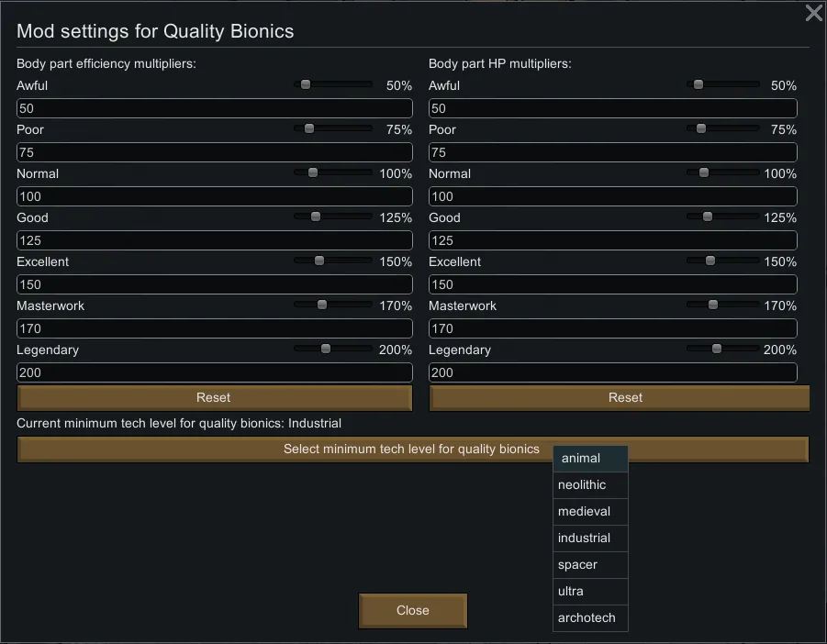Pick medieval tech level
827x644 pixels.
click(x=590, y=512)
